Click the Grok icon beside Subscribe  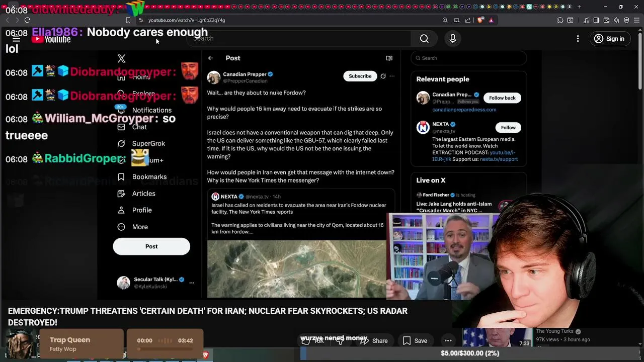point(383,76)
